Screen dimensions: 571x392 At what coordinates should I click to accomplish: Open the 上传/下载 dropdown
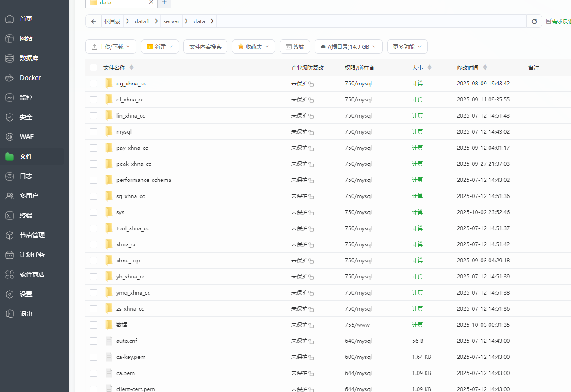pyautogui.click(x=111, y=46)
